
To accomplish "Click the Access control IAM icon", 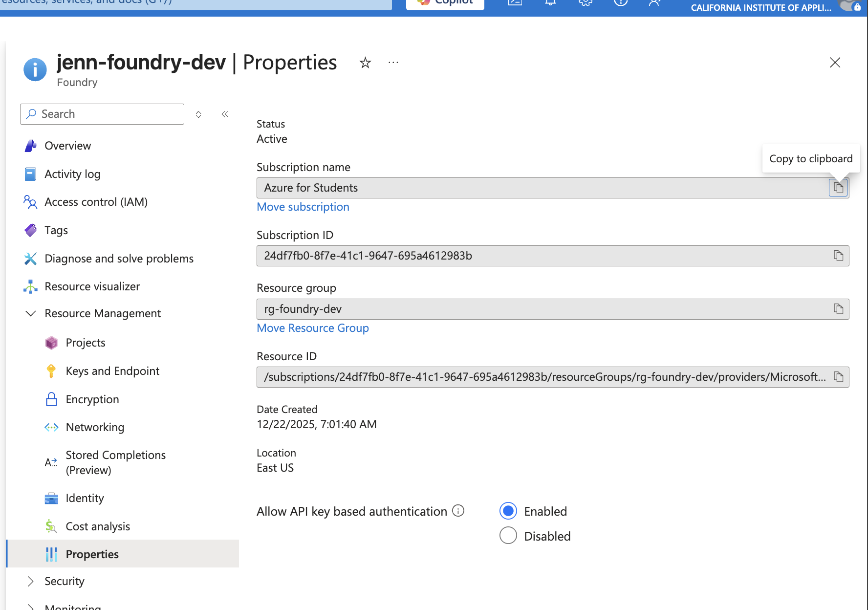I will click(x=30, y=202).
